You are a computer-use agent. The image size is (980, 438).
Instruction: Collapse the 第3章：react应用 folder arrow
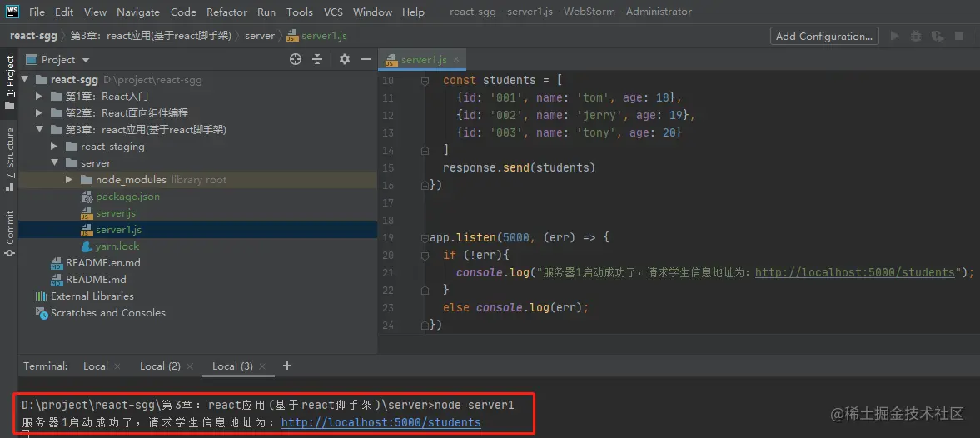pos(39,130)
